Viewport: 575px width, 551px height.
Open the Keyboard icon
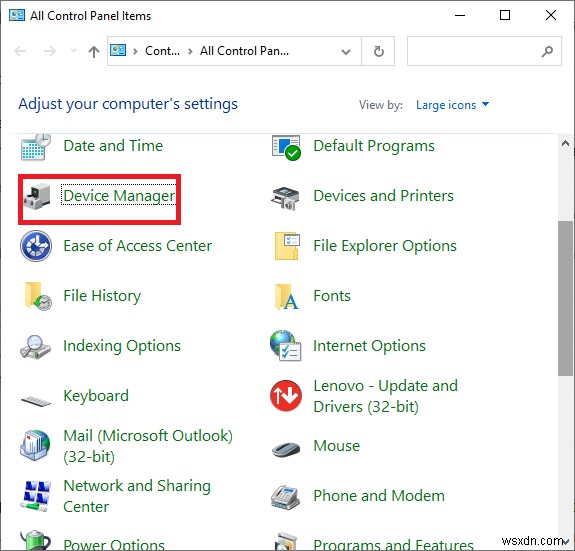[x=36, y=401]
